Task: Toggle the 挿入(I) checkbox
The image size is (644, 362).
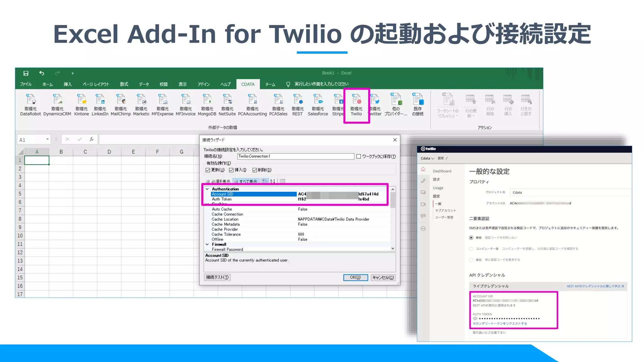Action: coord(231,170)
